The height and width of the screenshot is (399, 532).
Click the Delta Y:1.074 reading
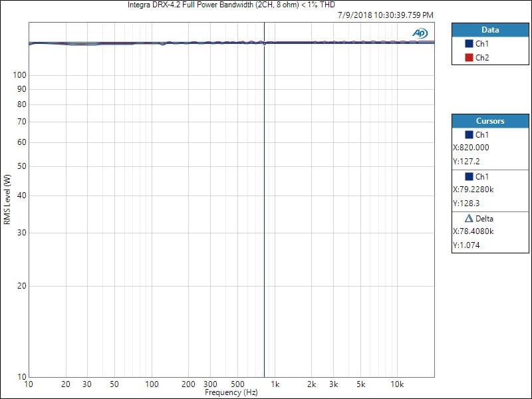[465, 245]
